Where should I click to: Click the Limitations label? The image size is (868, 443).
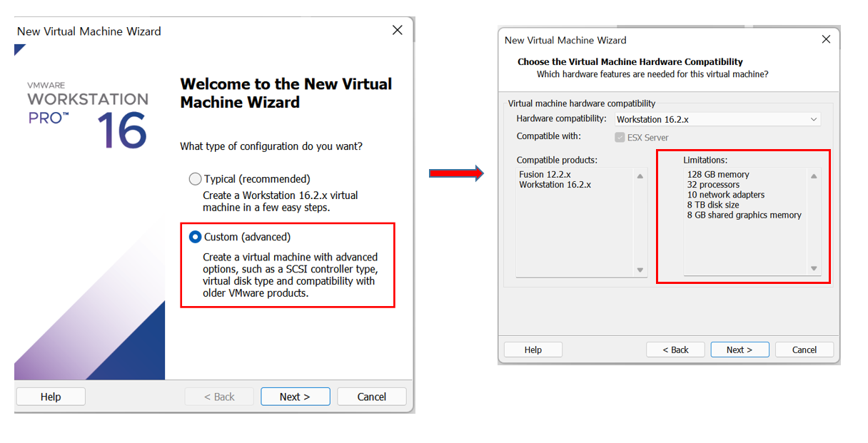(x=705, y=160)
